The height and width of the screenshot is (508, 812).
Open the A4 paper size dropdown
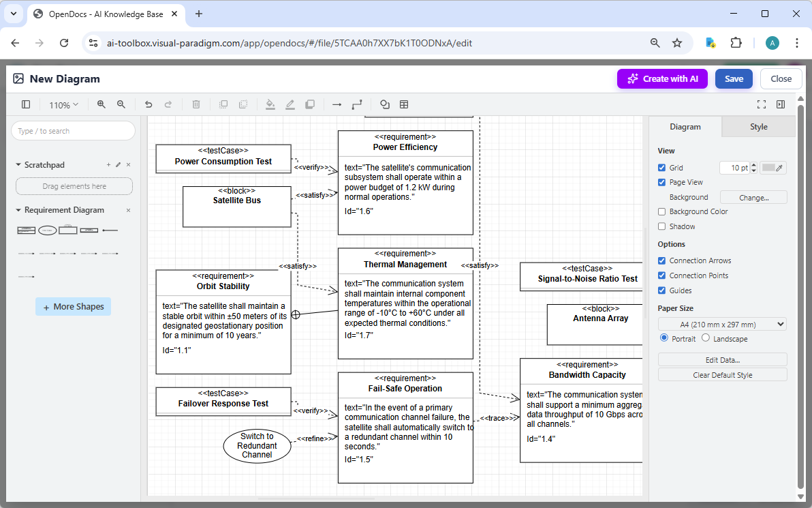(x=722, y=323)
